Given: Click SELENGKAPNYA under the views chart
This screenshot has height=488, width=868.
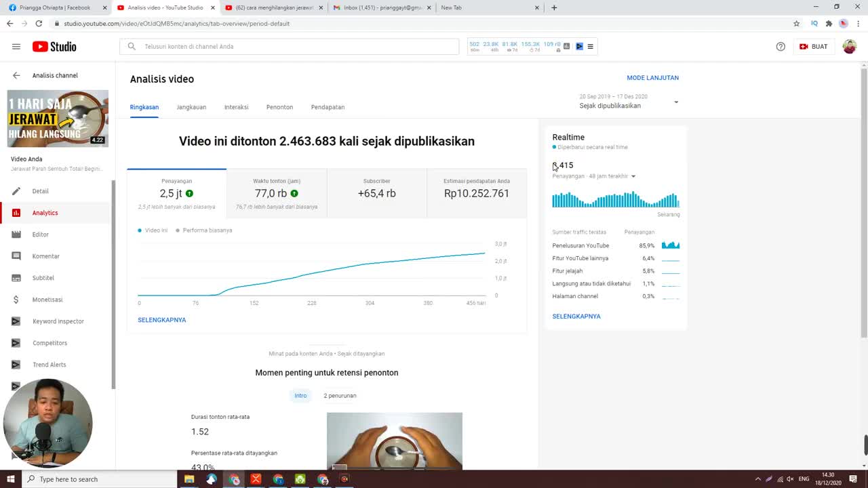Looking at the screenshot, I should (x=162, y=320).
